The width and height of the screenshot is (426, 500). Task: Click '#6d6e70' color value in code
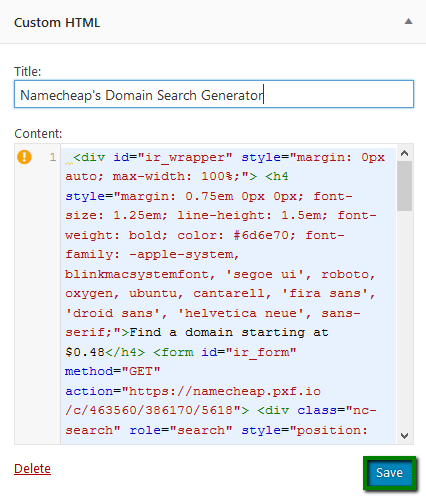[x=261, y=235]
